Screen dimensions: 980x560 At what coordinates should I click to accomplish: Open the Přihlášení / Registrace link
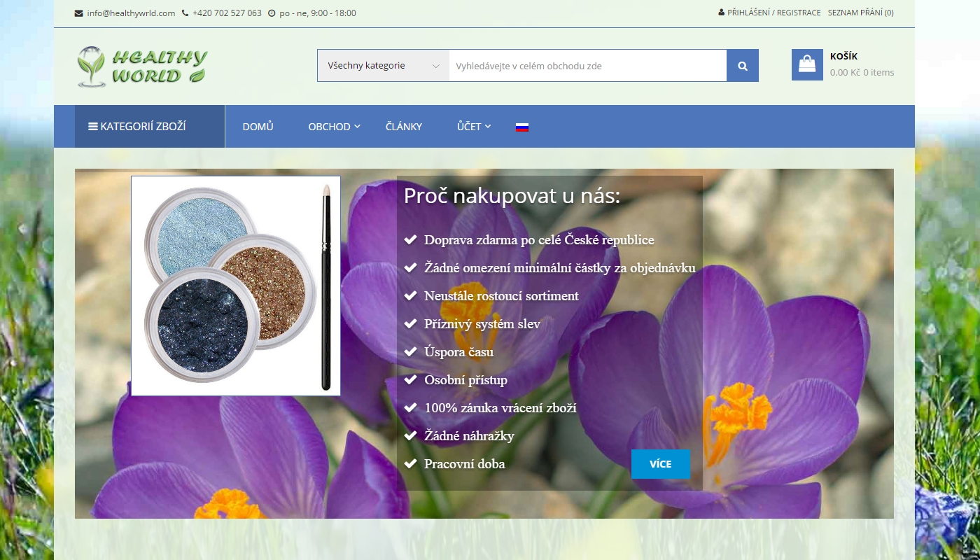(774, 13)
